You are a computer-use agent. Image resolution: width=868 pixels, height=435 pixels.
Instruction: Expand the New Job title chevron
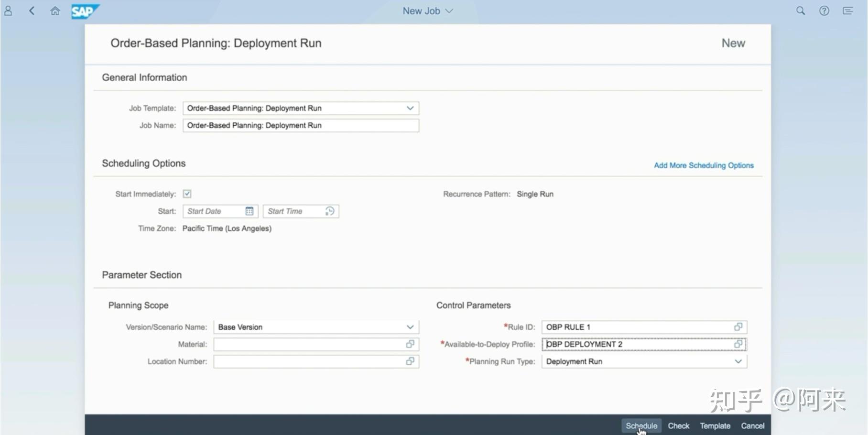point(448,11)
